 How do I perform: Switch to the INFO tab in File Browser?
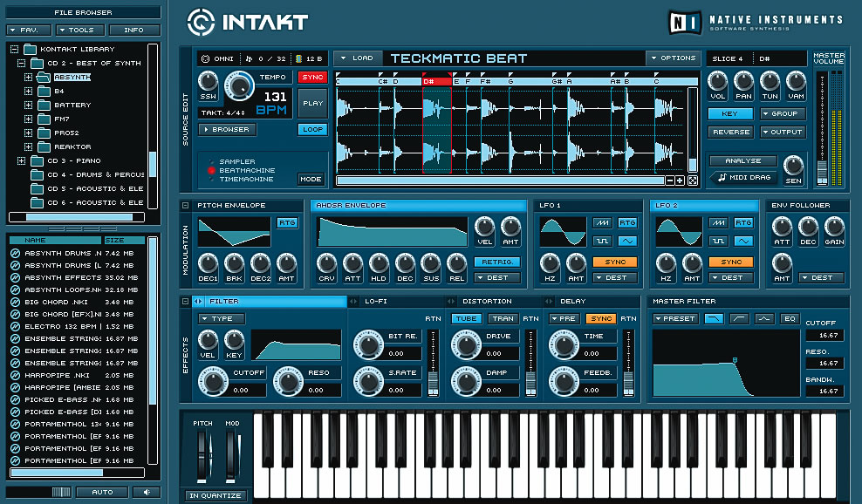[x=133, y=29]
